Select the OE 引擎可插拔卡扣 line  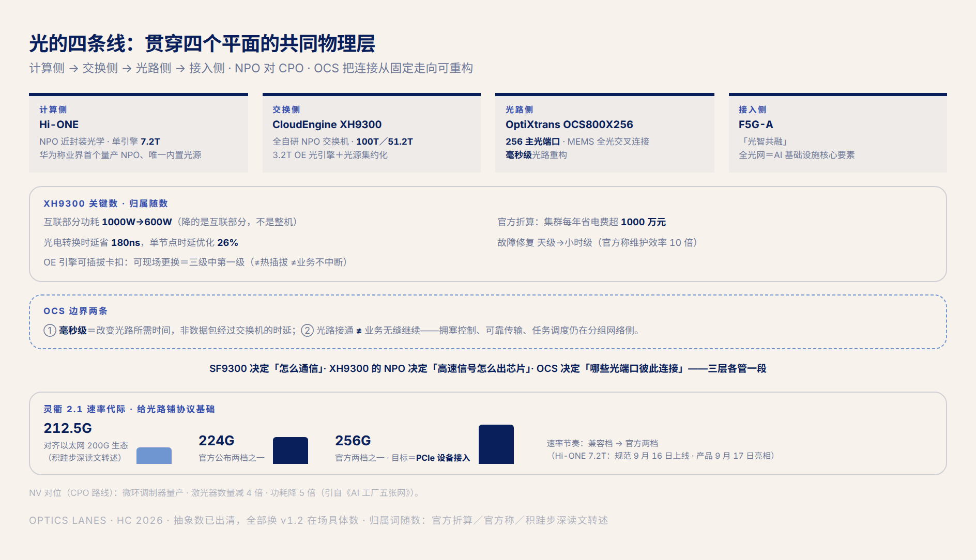click(x=195, y=262)
